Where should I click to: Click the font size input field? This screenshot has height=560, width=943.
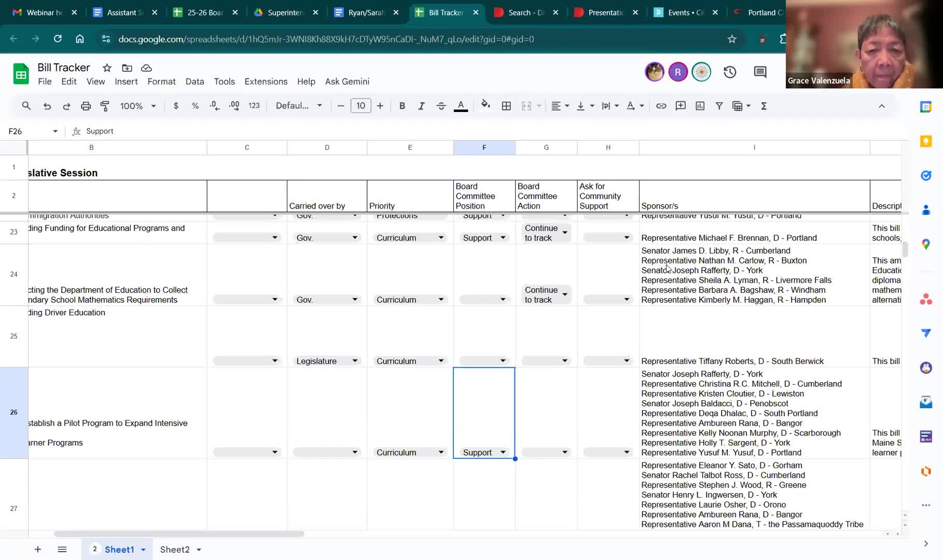pos(360,106)
